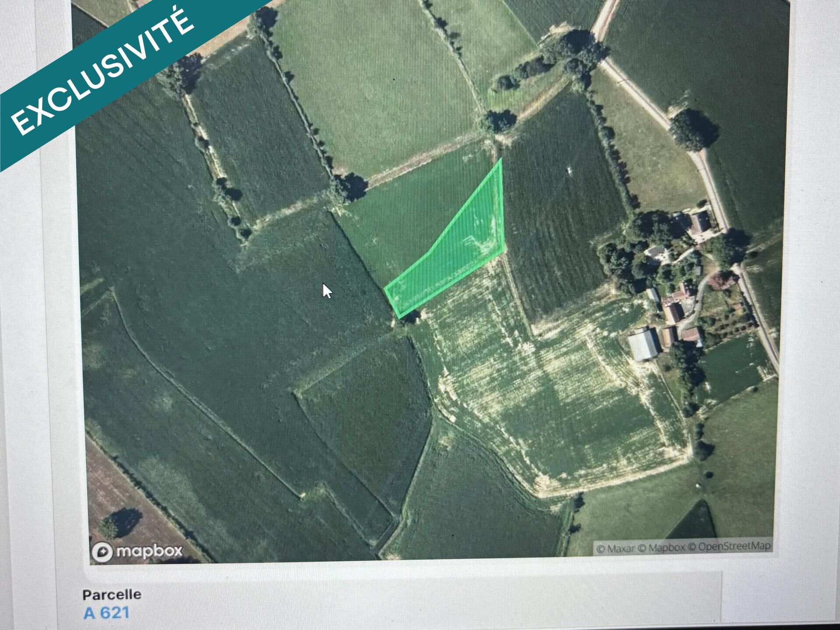
Task: Click the Mapbox logo on the map
Action: point(137,551)
